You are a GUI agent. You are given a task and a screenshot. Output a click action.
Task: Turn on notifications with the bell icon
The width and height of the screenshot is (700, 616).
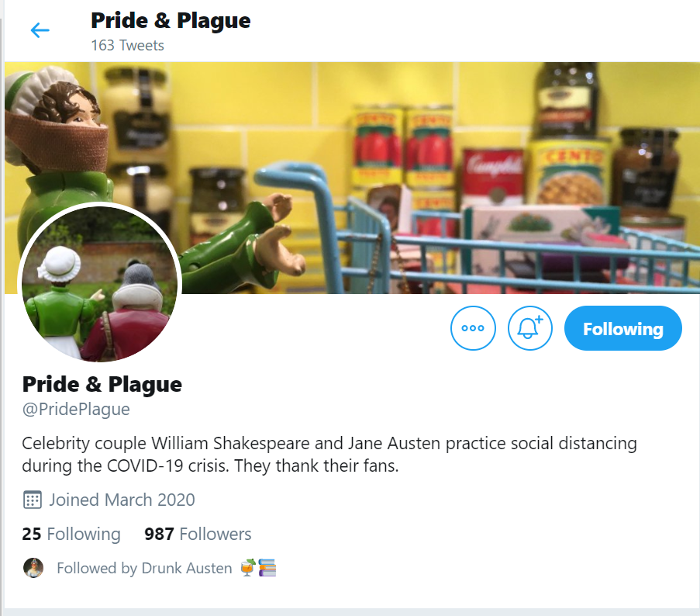point(530,328)
